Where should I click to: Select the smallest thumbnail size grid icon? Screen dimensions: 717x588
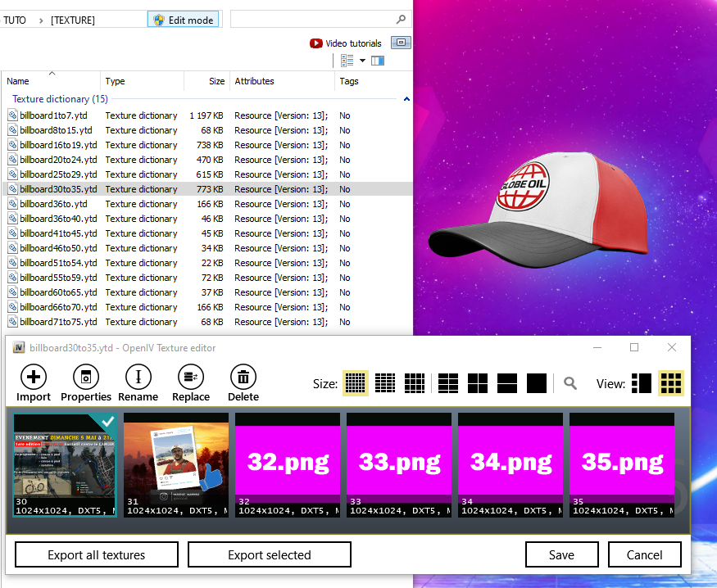coord(355,383)
